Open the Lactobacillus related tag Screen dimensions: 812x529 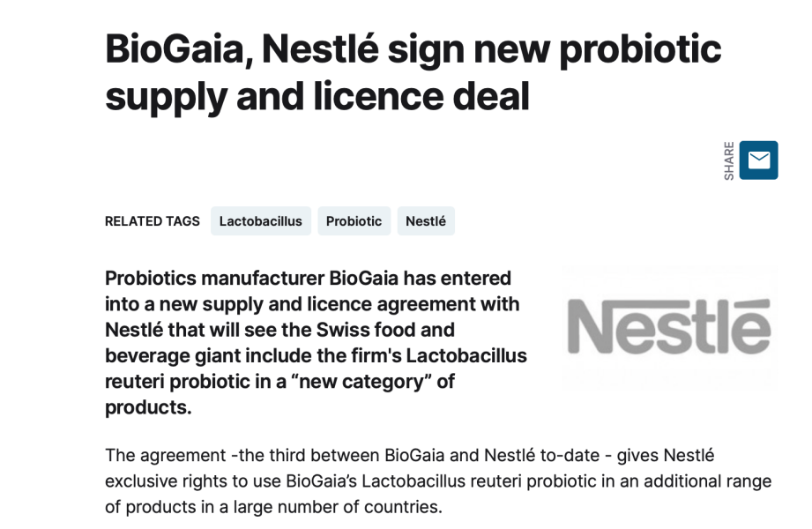pos(261,221)
